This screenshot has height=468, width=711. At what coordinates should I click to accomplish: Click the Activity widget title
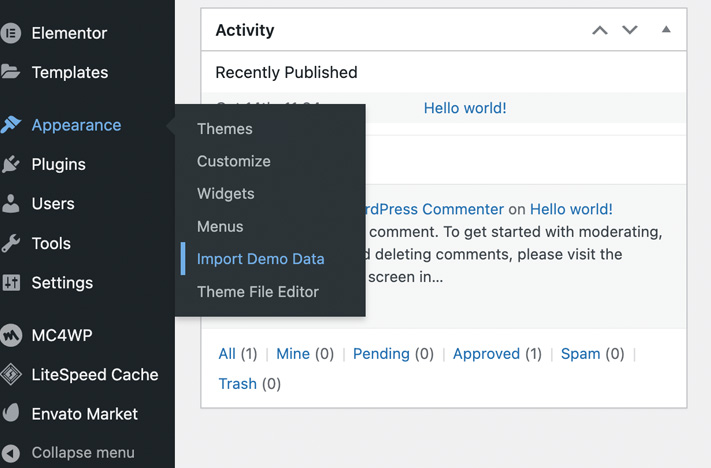[245, 30]
